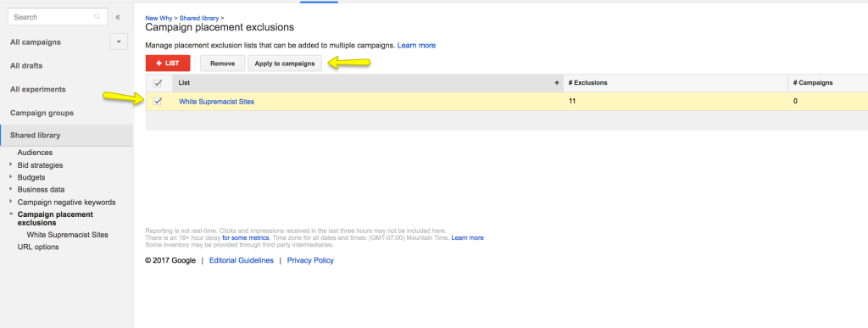Expand Business data tree arrow
Image resolution: width=868 pixels, height=328 pixels.
click(11, 189)
